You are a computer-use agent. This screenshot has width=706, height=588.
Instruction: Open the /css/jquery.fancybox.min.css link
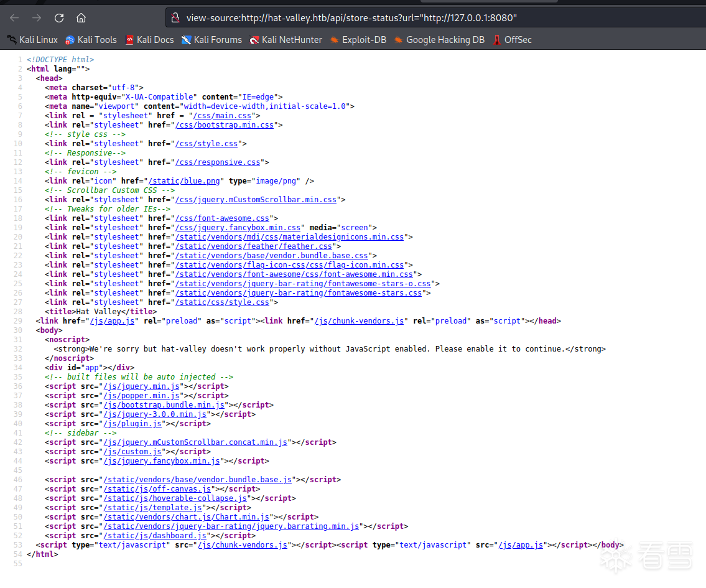pos(238,228)
